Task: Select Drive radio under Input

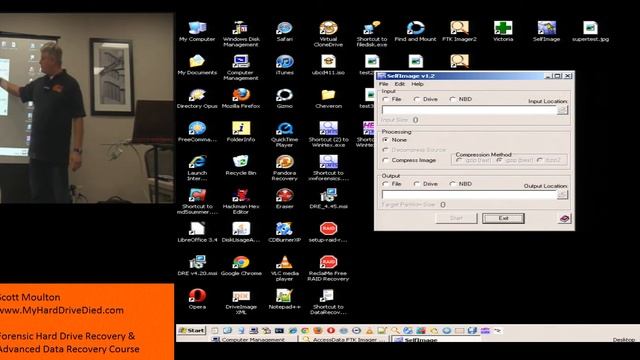Action: pos(416,99)
